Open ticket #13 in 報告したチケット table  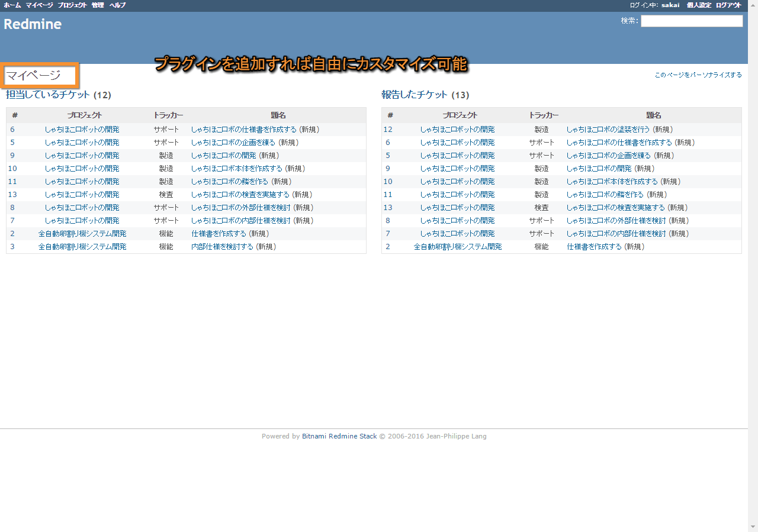click(x=388, y=208)
